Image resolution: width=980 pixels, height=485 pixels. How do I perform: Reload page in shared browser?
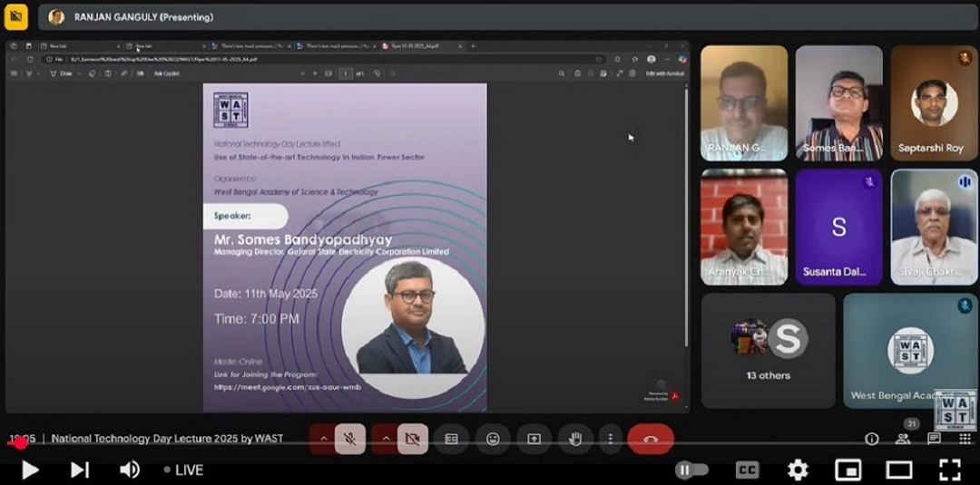coord(29,59)
